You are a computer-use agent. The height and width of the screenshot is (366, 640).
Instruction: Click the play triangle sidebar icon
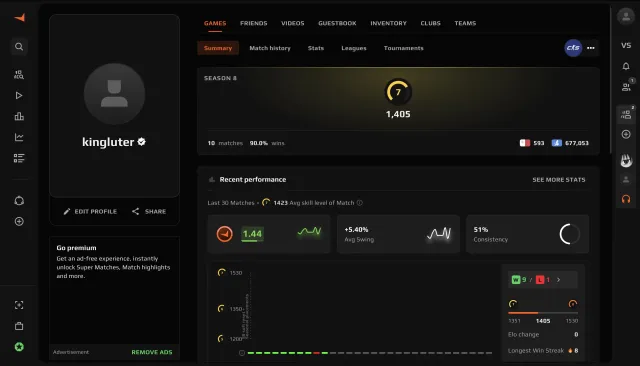tap(19, 95)
